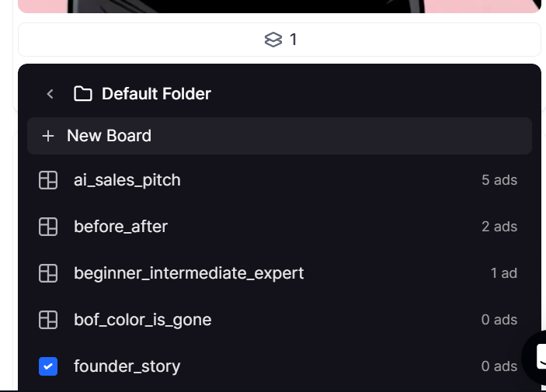Viewport: 546px width, 392px height.
Task: Click the back chevron beside Default Folder
Action: coord(50,94)
